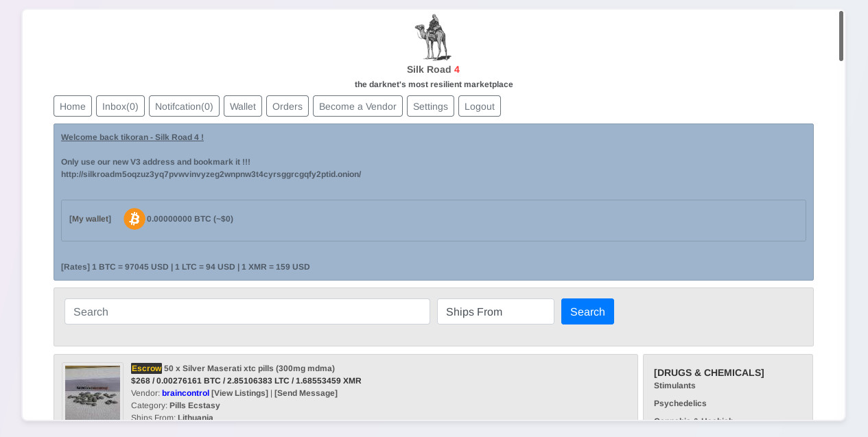868x437 pixels.
Task: Focus the Search text field
Action: tap(247, 311)
